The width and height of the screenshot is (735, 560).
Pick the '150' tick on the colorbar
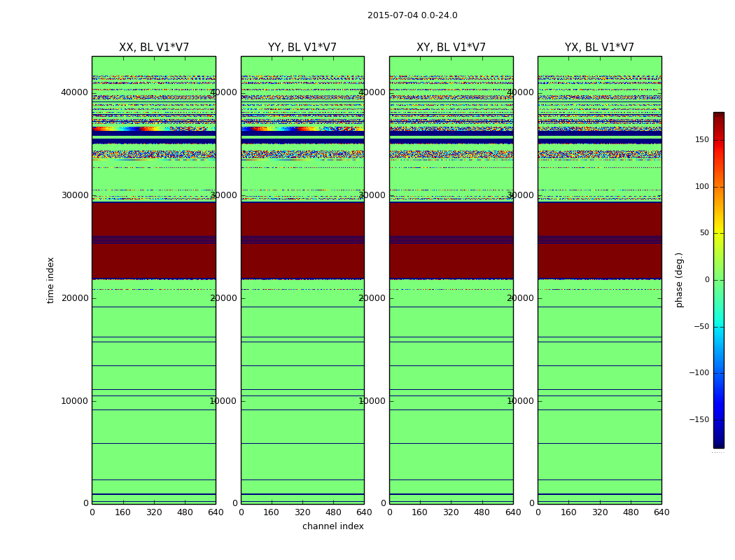[x=702, y=139]
